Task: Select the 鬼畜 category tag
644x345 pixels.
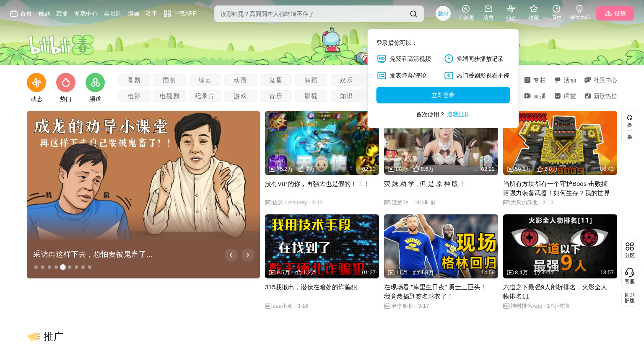Action: pyautogui.click(x=276, y=80)
